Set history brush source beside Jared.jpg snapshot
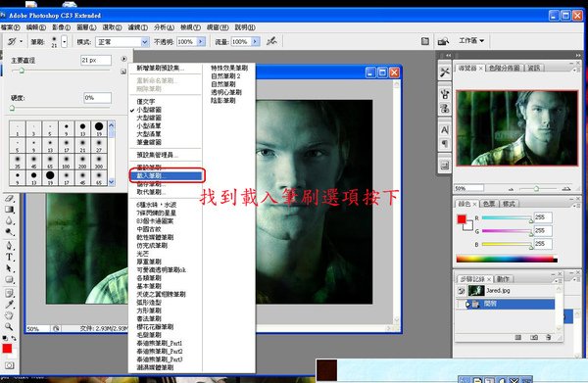The image size is (588, 383). pyautogui.click(x=462, y=291)
